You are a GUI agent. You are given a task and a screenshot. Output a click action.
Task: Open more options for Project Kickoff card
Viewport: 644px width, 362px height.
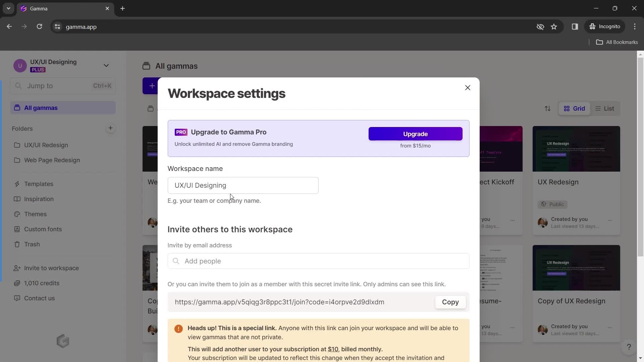tap(513, 221)
